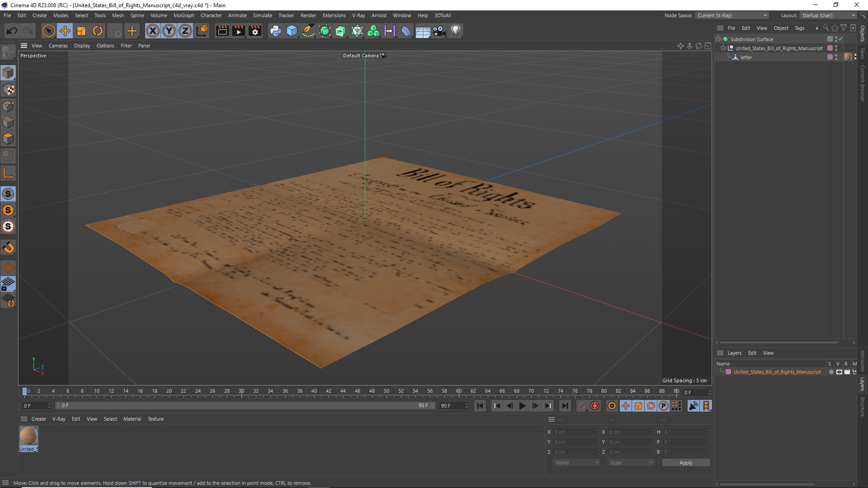This screenshot has width=868, height=488.
Task: Activate the Rotate tool
Action: (x=98, y=31)
